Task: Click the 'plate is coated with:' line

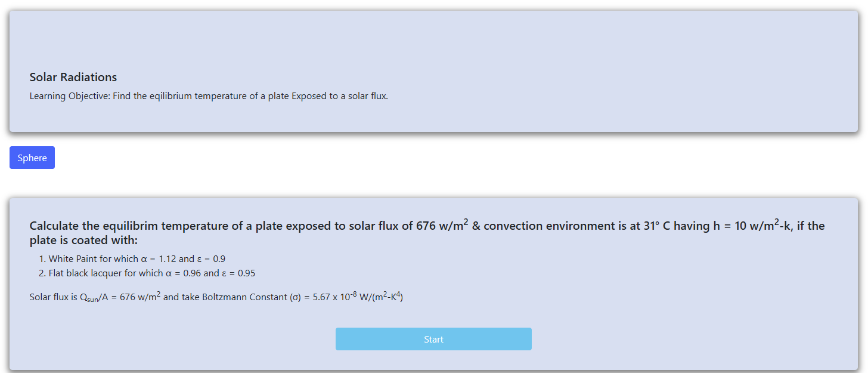Action: 83,241
